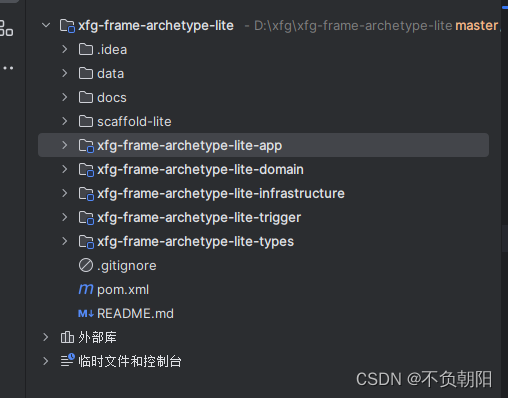508x398 pixels.
Task: Click the xfg-frame-archetype-lite root module icon
Action: coord(67,26)
